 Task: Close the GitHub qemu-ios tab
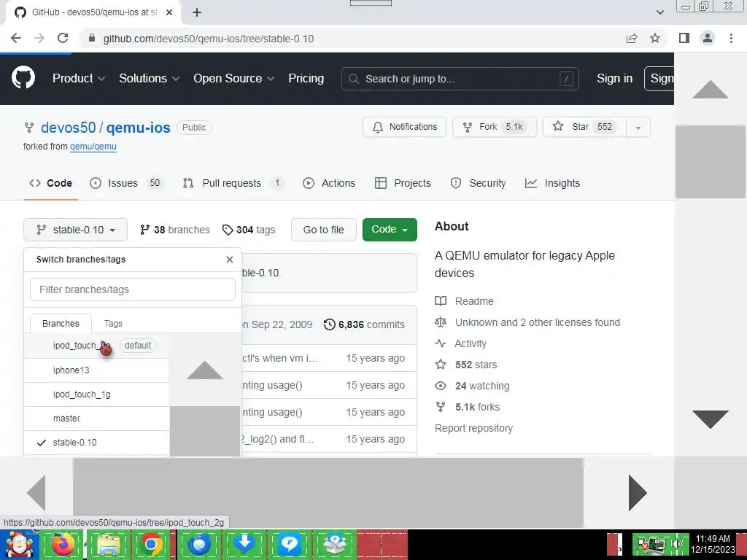click(169, 12)
